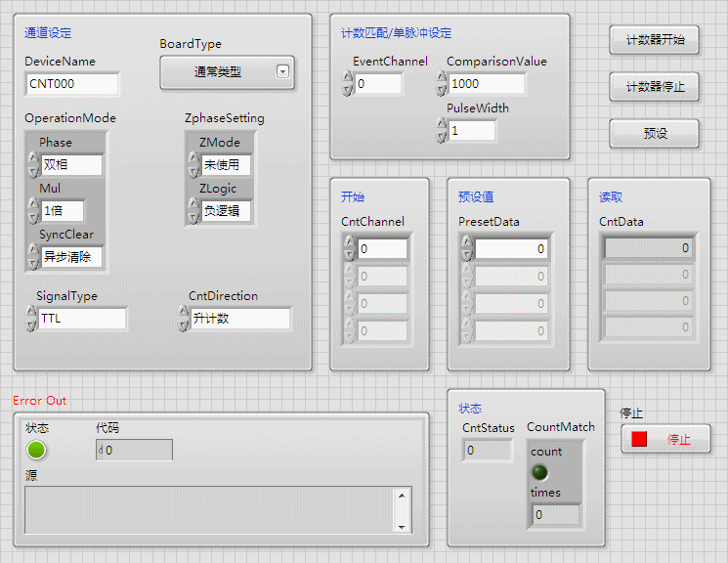This screenshot has width=728, height=563.
Task: Click the ZMode 未使用 stepper arrows
Action: (x=193, y=165)
